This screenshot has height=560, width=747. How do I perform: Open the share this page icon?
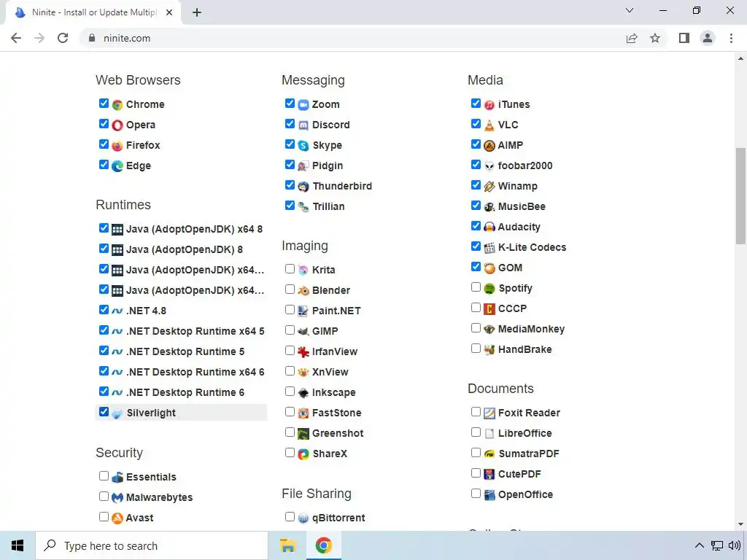pyautogui.click(x=632, y=38)
